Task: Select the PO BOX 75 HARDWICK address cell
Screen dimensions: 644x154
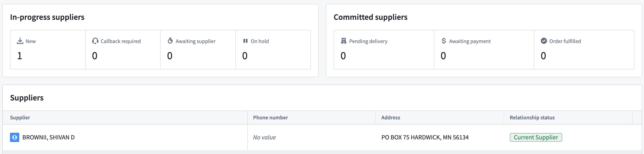Action: pos(425,137)
